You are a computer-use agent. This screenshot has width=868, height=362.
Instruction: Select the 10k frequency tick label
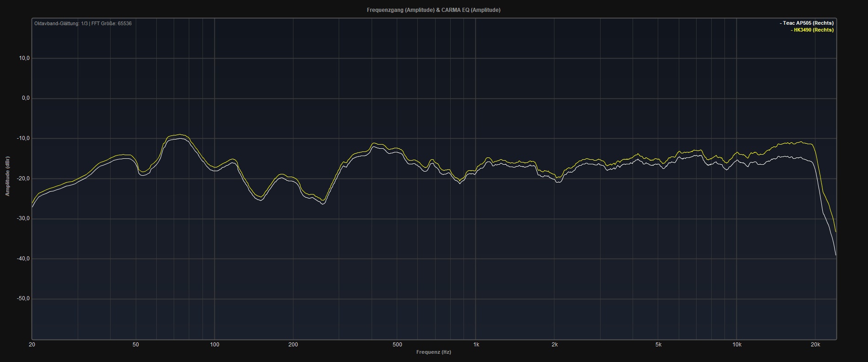pos(737,345)
